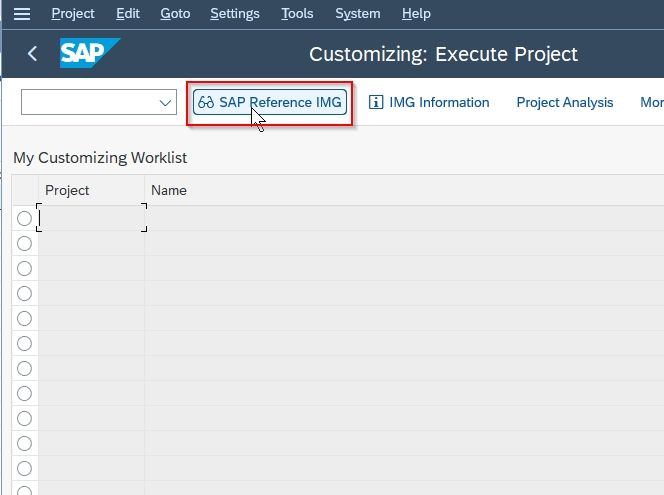664x495 pixels.
Task: Click the glasses icon on SAP Reference IMG
Action: point(206,102)
